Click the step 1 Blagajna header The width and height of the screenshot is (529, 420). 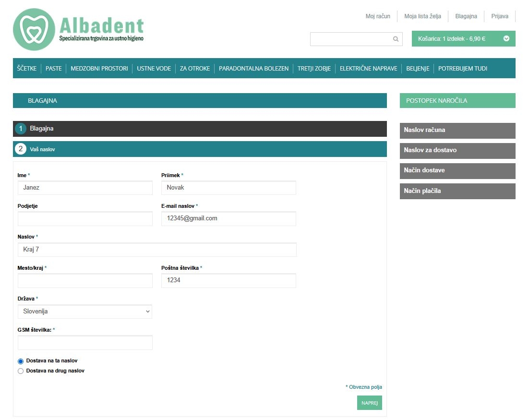point(200,129)
